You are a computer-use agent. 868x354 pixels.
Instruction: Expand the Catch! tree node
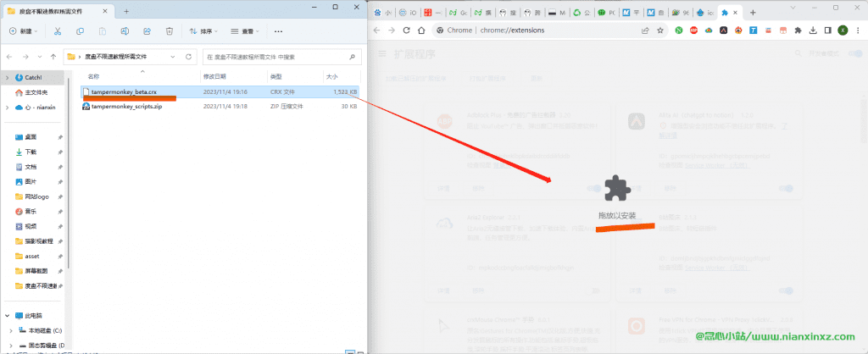point(7,78)
